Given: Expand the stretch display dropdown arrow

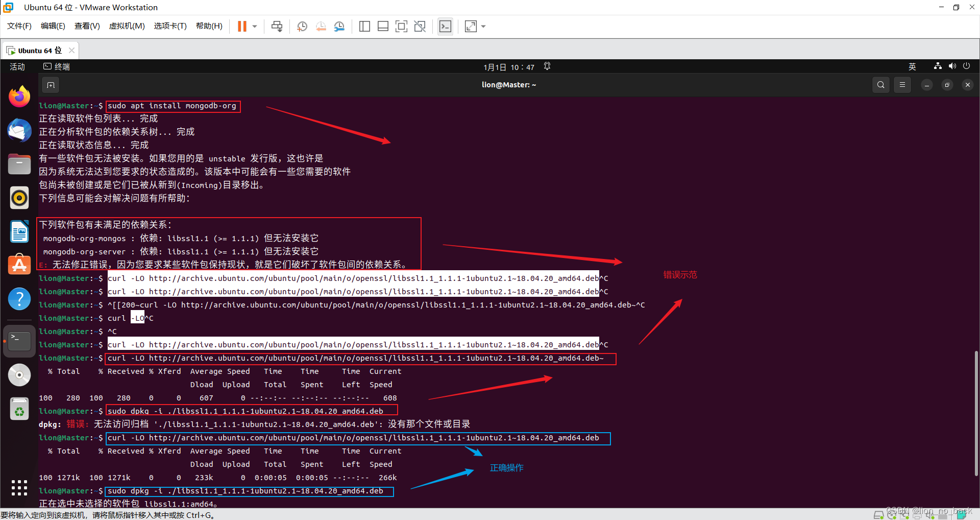Looking at the screenshot, I should click(483, 26).
